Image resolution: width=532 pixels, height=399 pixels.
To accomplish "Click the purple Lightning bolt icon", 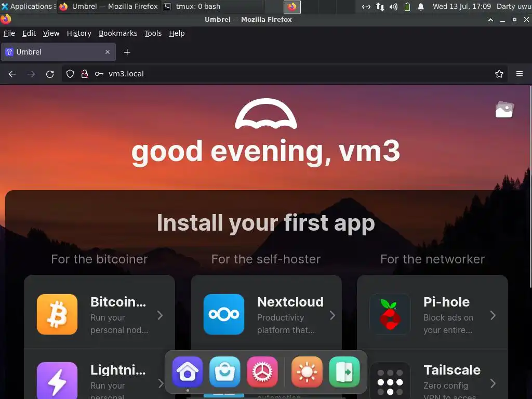I will [x=57, y=380].
